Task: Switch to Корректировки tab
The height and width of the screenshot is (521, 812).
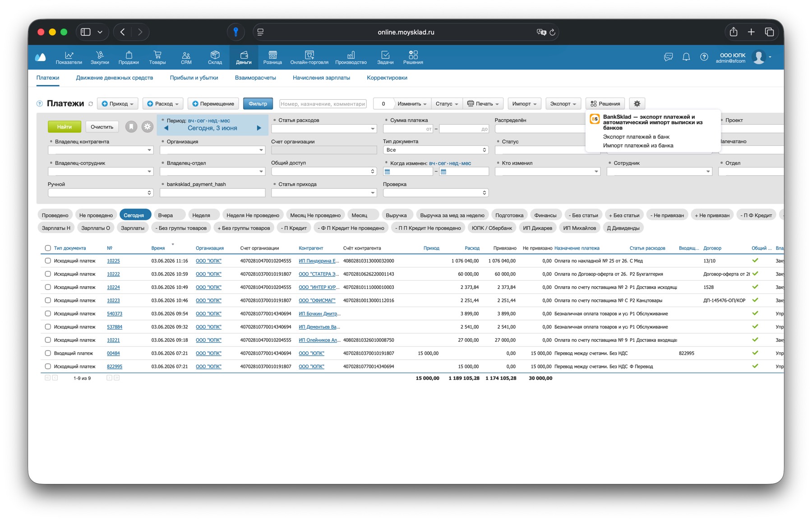Action: coord(387,78)
